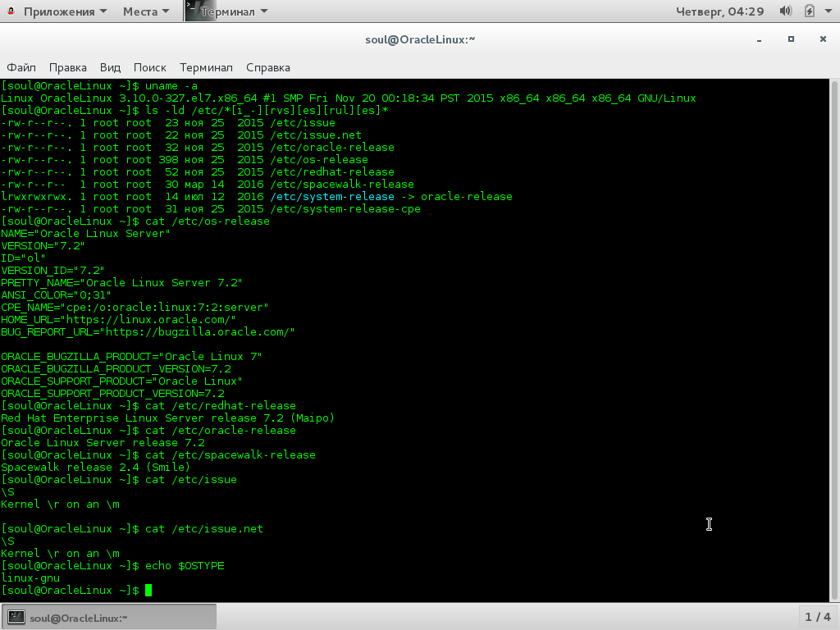This screenshot has height=630, width=840.
Task: Open the Справка menu
Action: click(268, 67)
